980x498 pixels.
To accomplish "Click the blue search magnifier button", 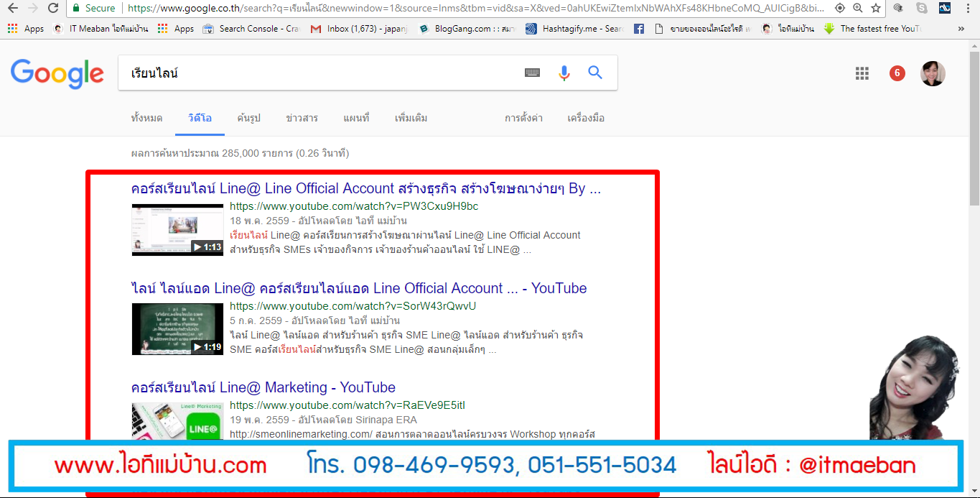I will pos(595,73).
